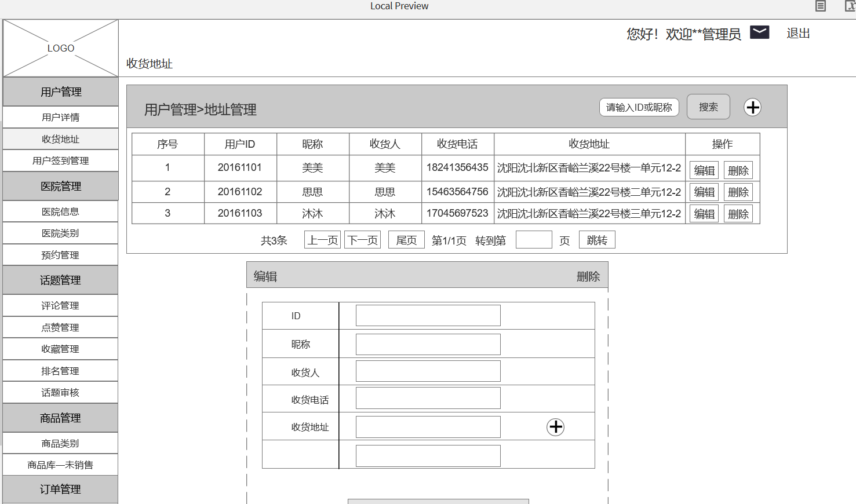Click 思思 in 昵称 column

[312, 192]
